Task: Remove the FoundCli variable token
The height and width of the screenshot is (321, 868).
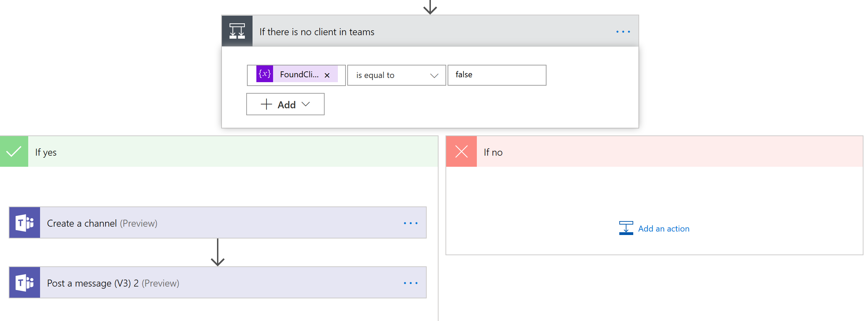Action: pyautogui.click(x=327, y=75)
